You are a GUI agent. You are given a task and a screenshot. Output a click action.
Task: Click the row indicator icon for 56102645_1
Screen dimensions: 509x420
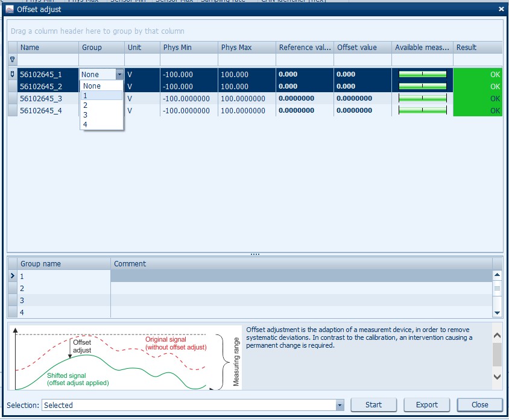[12, 74]
